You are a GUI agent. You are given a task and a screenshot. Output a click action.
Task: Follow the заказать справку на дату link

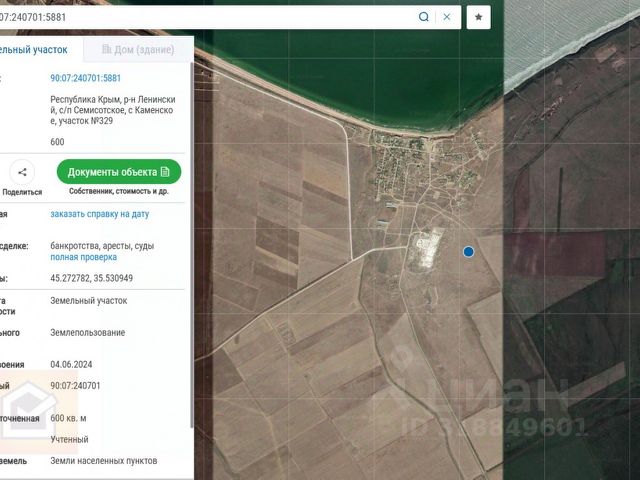pos(100,214)
